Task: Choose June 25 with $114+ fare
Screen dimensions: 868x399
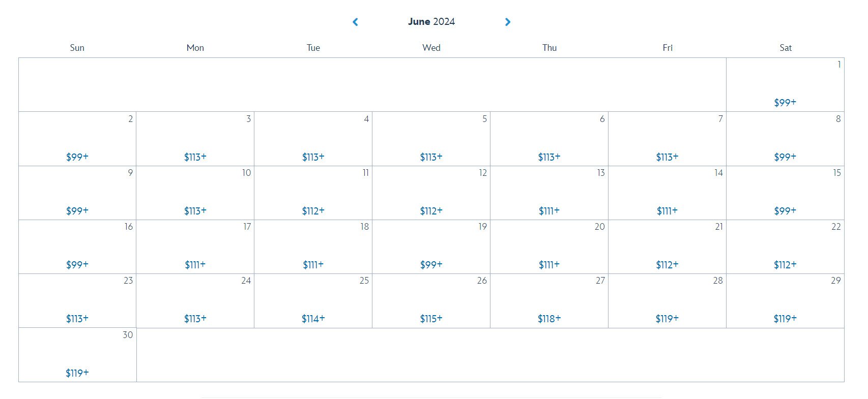Action: click(313, 300)
